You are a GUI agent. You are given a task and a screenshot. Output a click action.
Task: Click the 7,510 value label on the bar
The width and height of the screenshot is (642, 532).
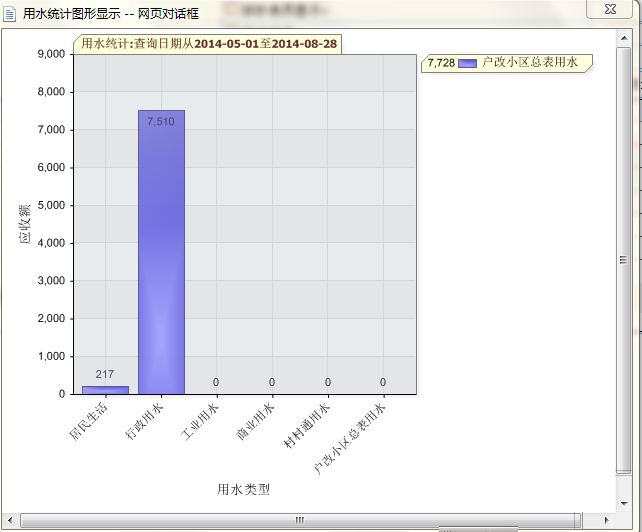(x=161, y=121)
